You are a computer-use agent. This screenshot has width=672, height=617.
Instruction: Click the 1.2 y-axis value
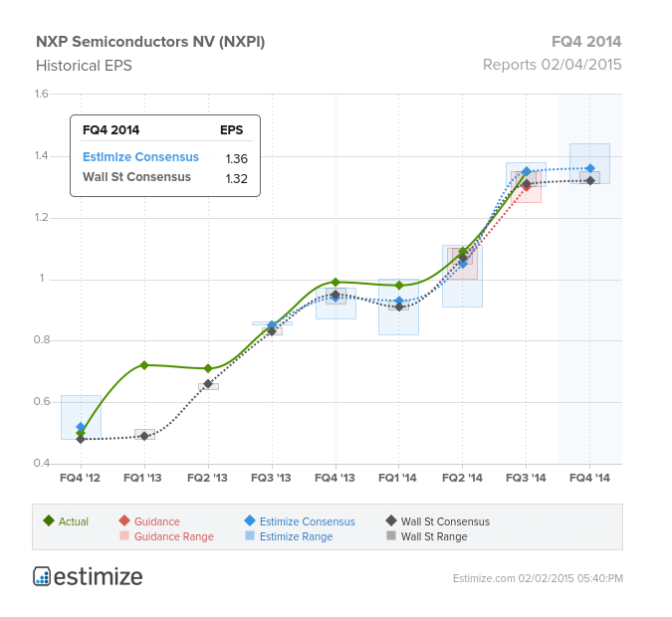coord(41,217)
